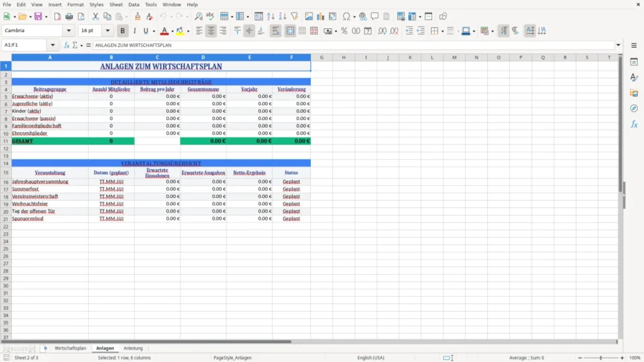Click the zoom in plus button
644x362 pixels.
point(622,358)
